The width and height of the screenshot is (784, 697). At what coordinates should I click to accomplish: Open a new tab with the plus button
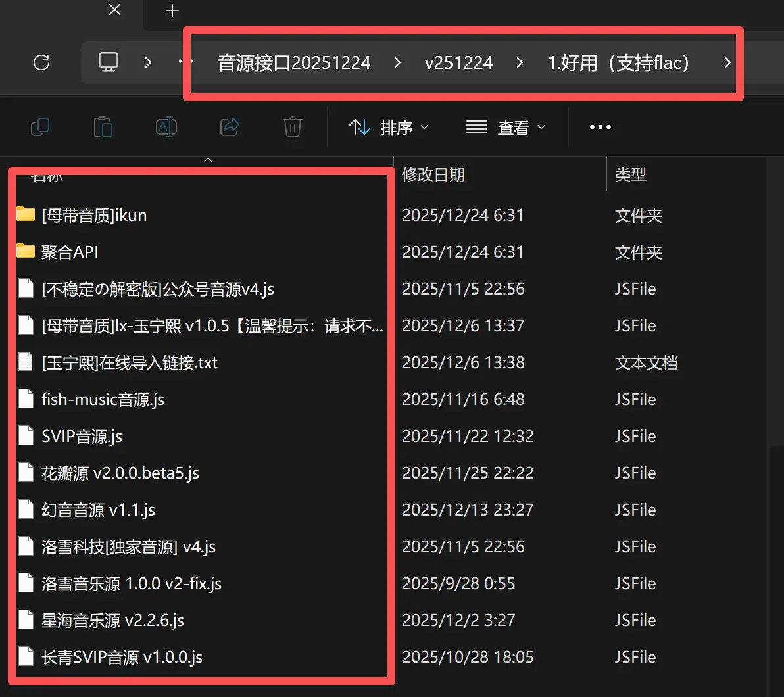pos(171,10)
